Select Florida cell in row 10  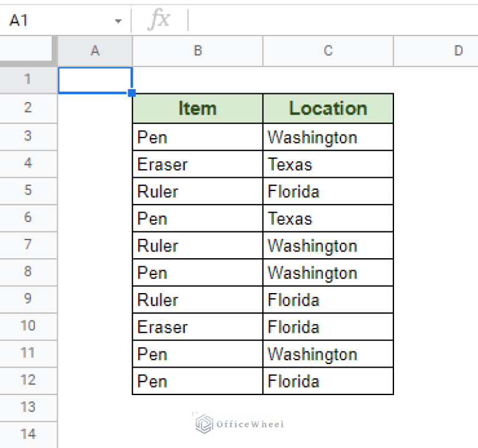[328, 327]
